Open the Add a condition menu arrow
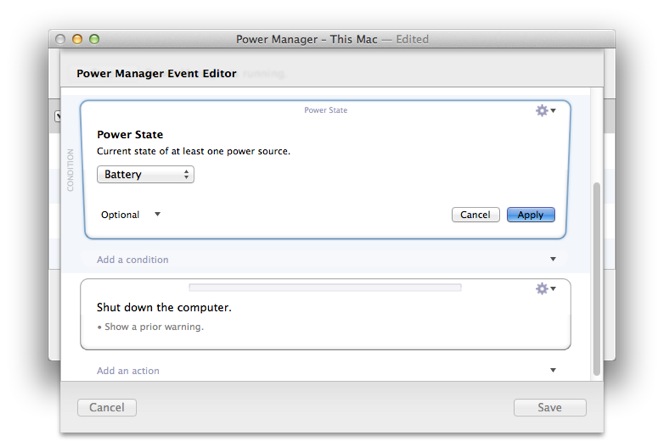 coord(553,259)
